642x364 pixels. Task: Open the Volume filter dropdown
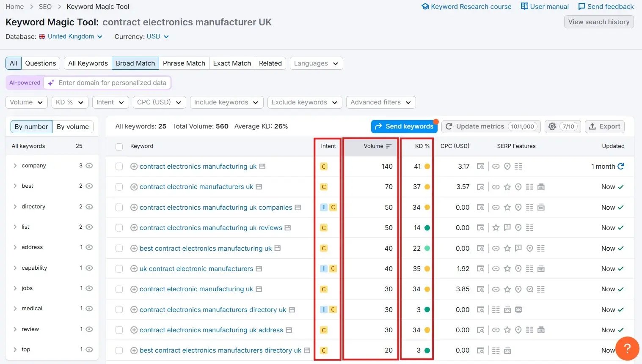(26, 102)
